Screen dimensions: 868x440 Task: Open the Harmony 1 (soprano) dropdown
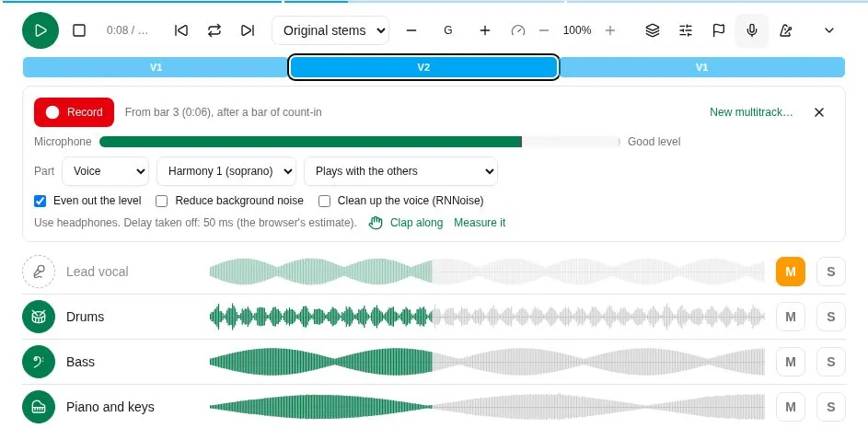pos(226,171)
